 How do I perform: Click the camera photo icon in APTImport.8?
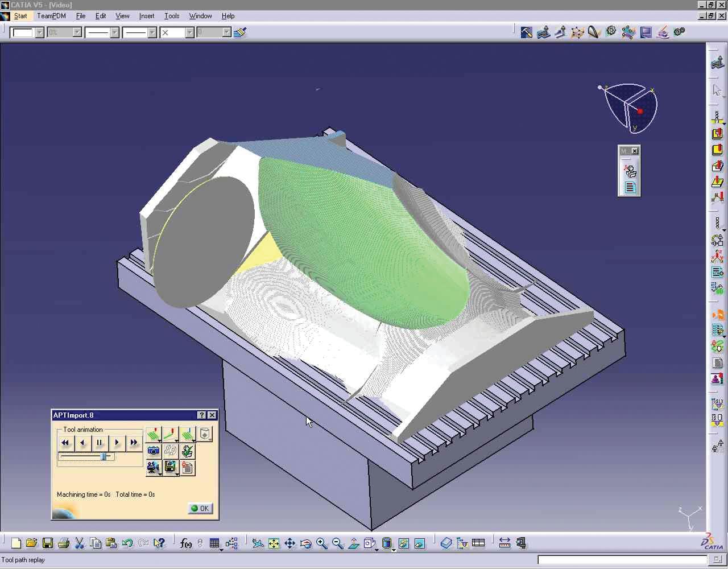coord(154,451)
